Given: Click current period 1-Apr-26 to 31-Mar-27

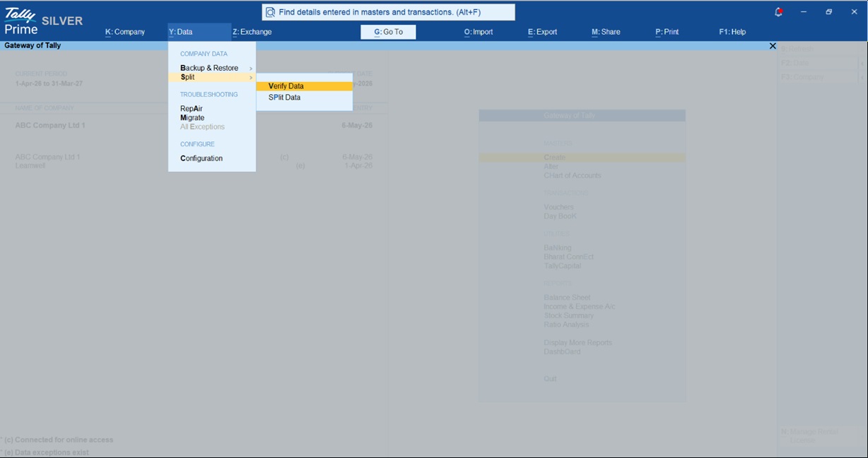Looking at the screenshot, I should point(49,83).
